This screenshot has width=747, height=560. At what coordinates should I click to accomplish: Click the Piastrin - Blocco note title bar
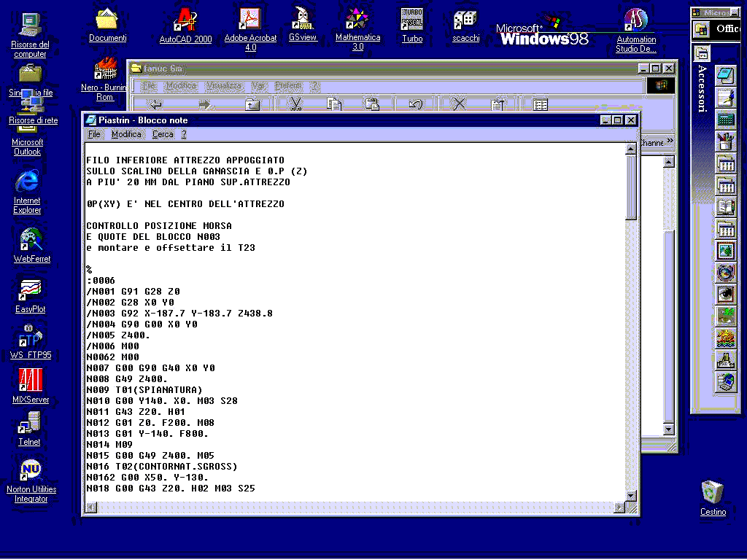(343, 120)
